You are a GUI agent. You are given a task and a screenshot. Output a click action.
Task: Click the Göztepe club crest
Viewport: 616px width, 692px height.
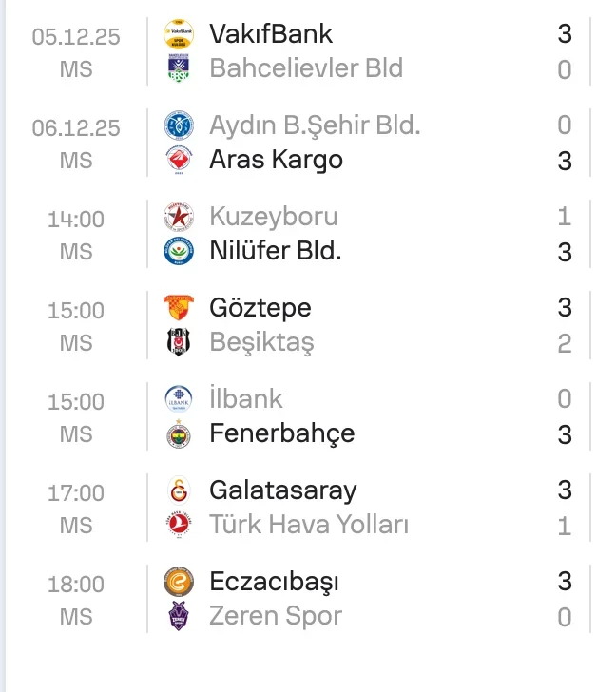178,308
